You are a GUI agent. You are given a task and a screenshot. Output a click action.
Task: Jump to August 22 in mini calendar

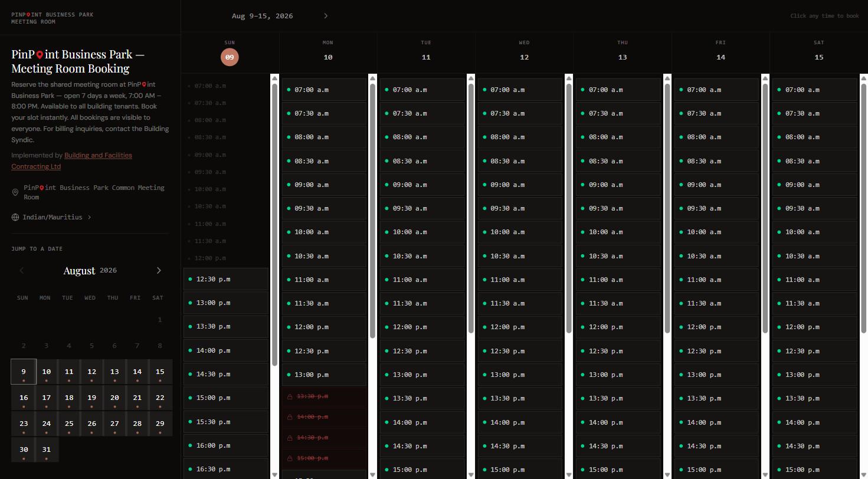pyautogui.click(x=160, y=398)
